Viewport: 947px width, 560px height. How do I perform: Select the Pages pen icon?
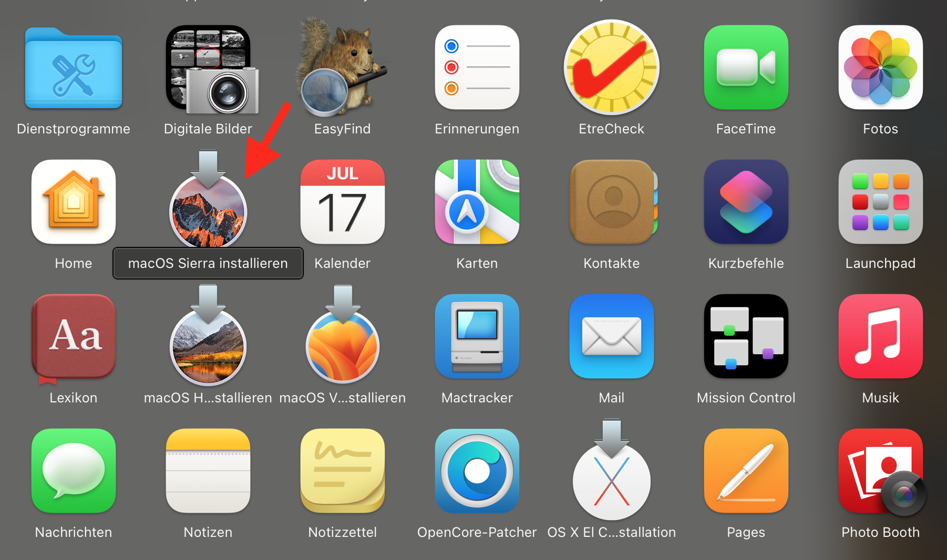point(746,471)
